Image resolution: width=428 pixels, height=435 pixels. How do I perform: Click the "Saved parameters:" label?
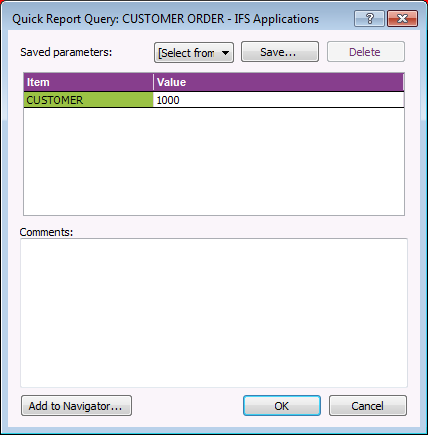point(66,52)
